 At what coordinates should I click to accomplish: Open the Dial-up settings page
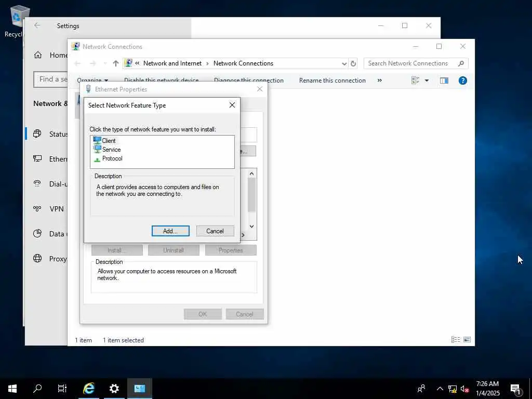pos(47,184)
